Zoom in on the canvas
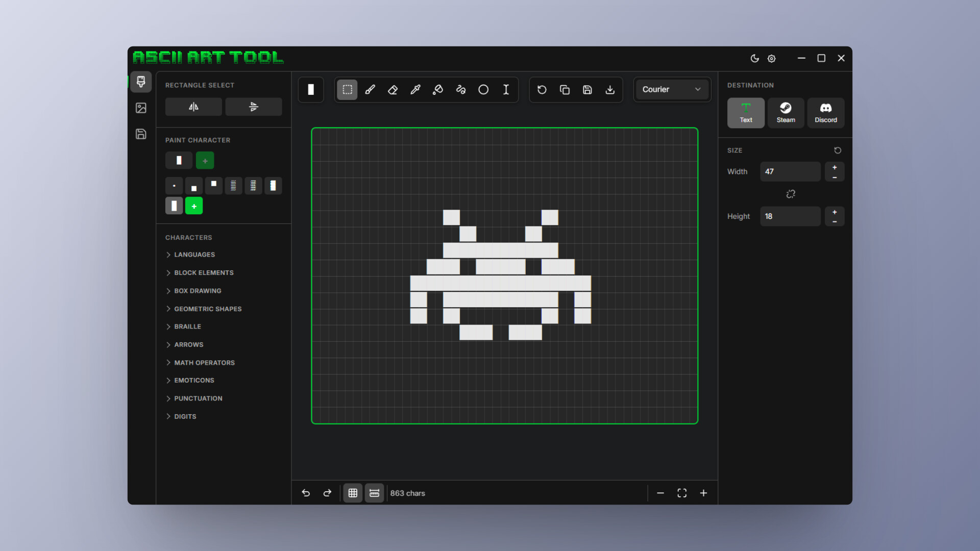Screen dimensions: 980x551 703,493
